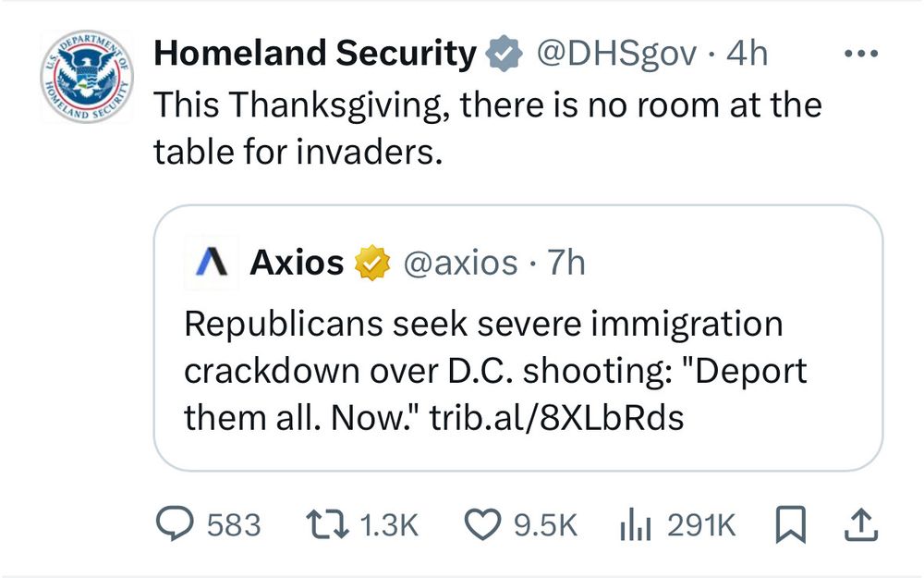The height and width of the screenshot is (578, 924).
Task: Open the @axios handle in quoted post
Action: (459, 264)
